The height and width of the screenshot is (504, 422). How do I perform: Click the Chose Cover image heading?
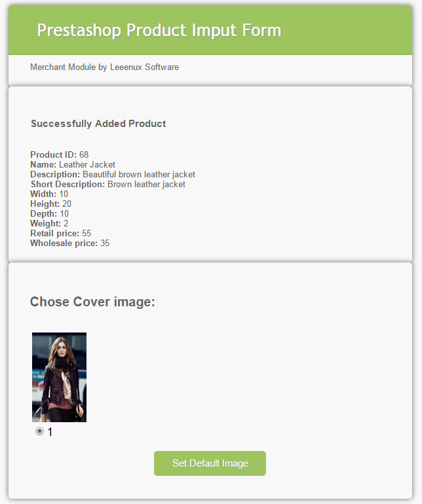(92, 302)
